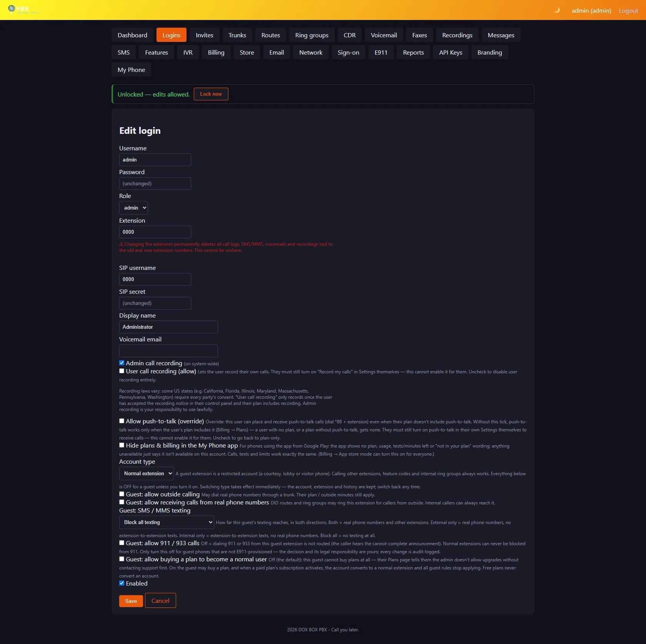The image size is (646, 644).
Task: Click the Username input field
Action: tap(155, 160)
